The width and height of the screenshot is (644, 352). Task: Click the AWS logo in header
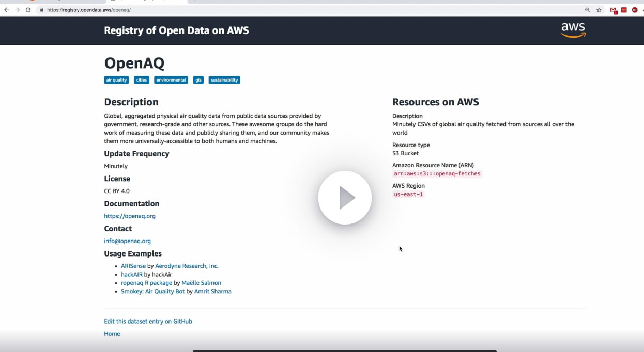573,30
